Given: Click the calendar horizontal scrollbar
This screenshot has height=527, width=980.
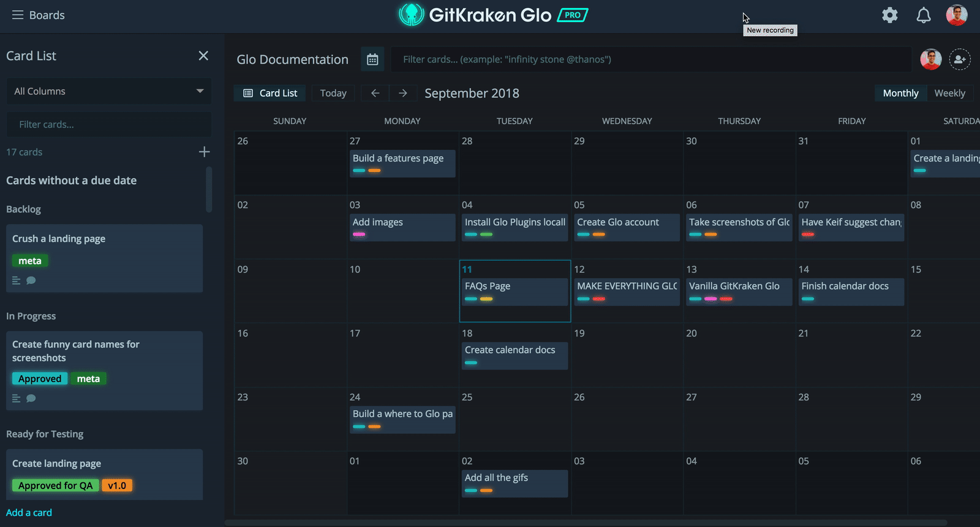Looking at the screenshot, I should click(586, 523).
